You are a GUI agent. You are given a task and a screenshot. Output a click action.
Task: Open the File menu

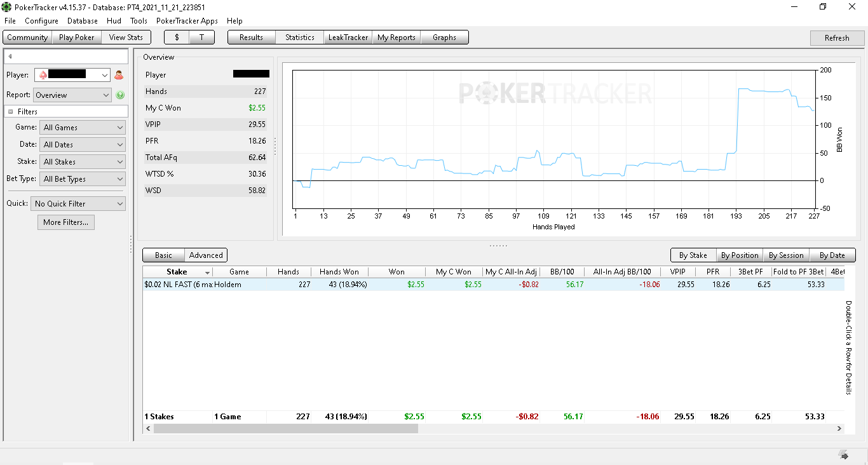point(10,21)
